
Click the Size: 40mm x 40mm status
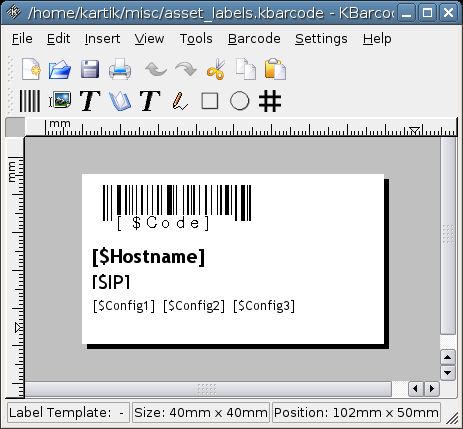201,413
